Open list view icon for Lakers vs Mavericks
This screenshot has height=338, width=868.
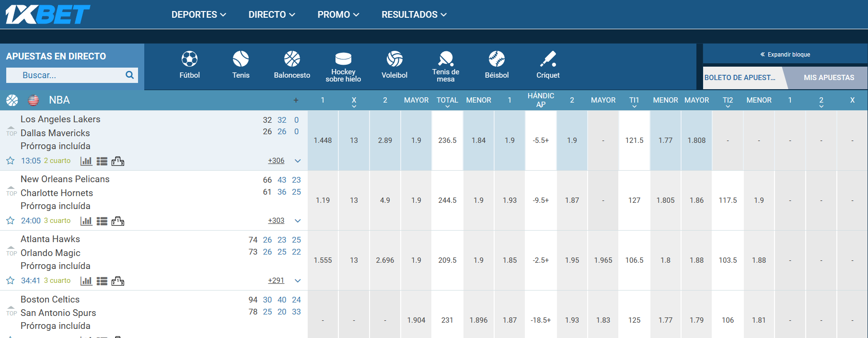coord(102,161)
